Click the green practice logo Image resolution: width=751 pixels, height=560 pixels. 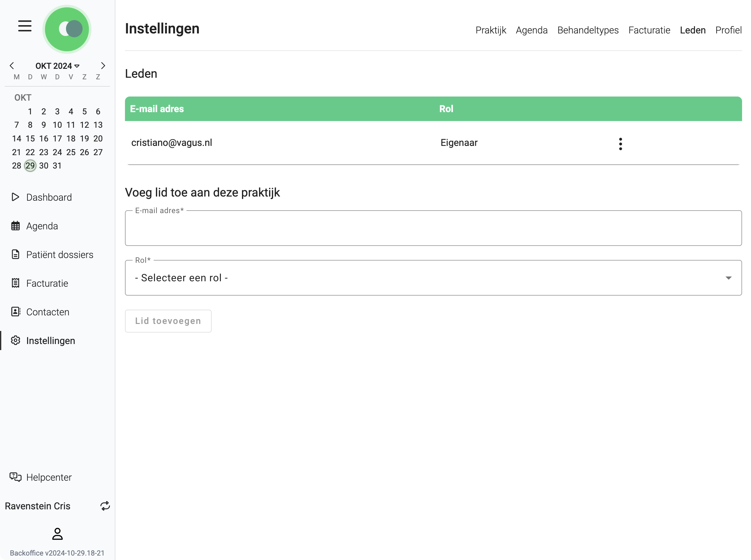[67, 29]
